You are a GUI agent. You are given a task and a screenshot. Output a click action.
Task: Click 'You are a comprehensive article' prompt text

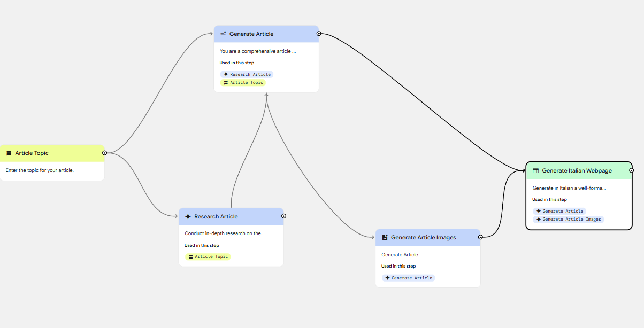258,51
